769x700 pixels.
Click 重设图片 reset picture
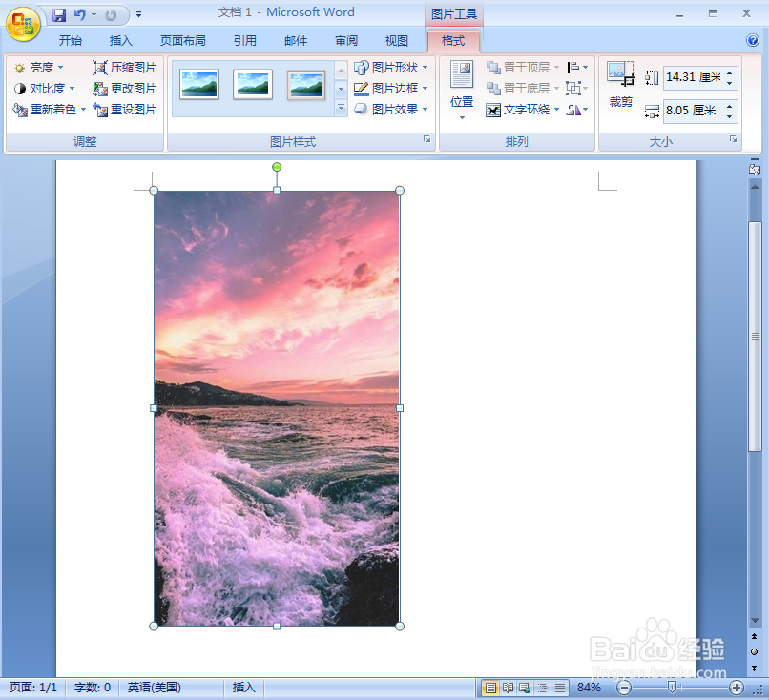(125, 110)
